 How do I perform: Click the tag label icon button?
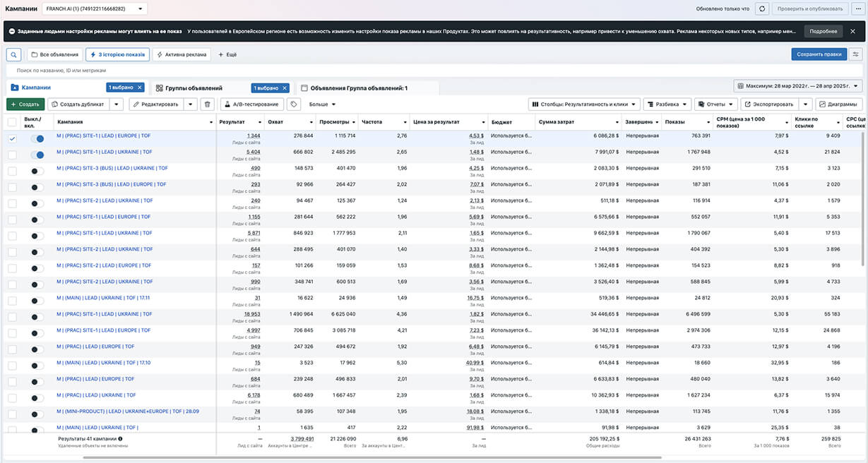tap(294, 104)
